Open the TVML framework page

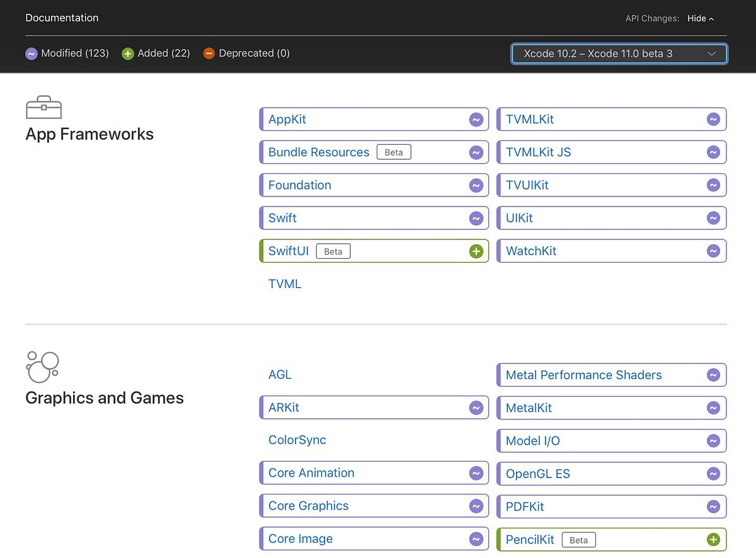coord(285,284)
